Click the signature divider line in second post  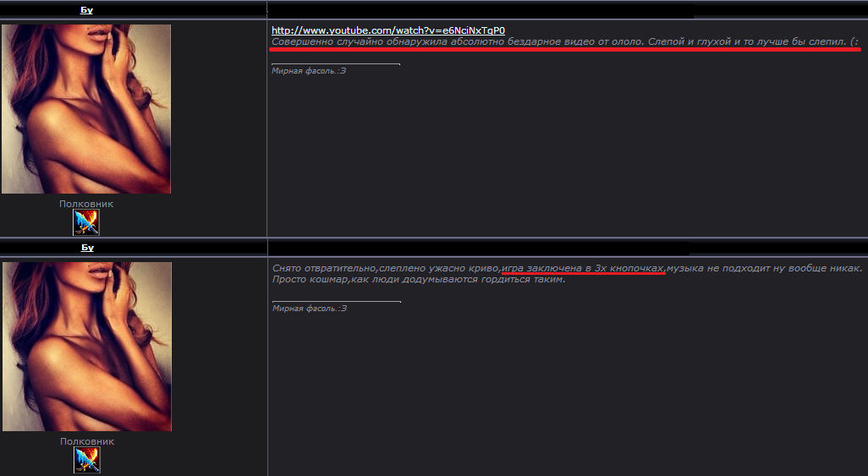(x=336, y=301)
